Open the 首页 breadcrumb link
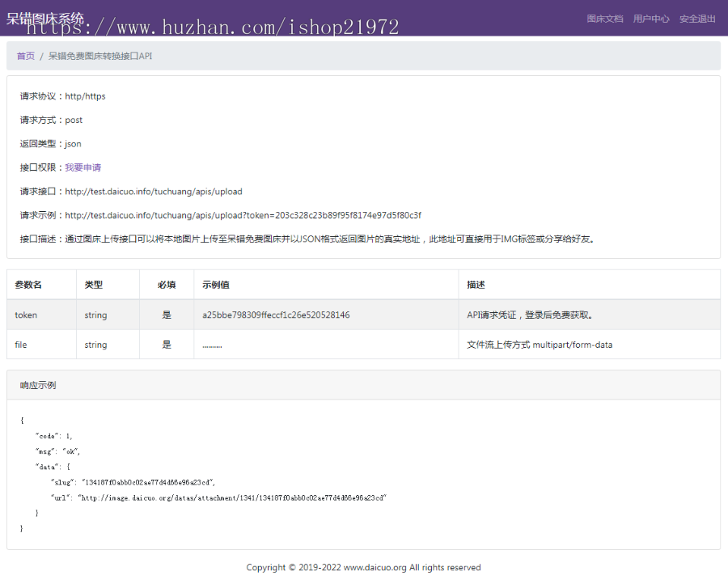The height and width of the screenshot is (584, 728). pyautogui.click(x=26, y=56)
